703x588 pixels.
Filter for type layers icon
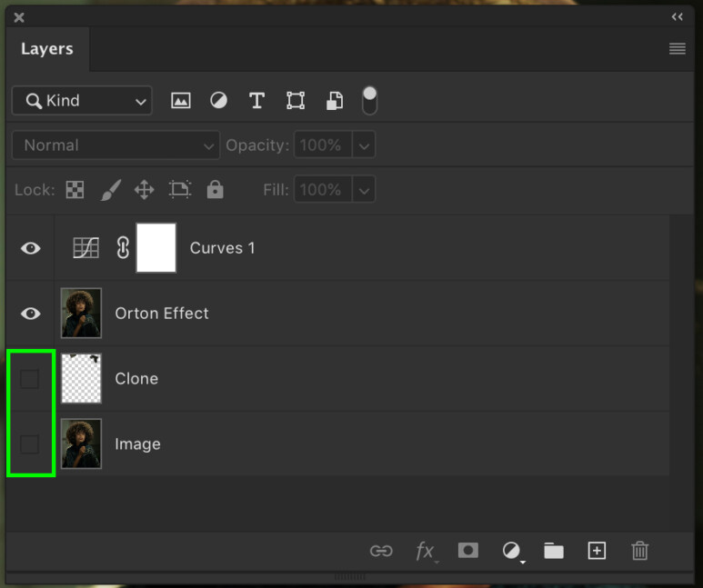(256, 101)
